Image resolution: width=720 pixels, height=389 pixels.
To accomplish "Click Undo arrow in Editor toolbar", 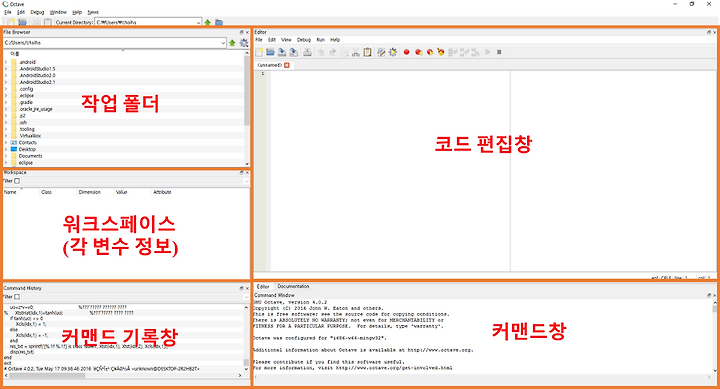I will point(321,52).
